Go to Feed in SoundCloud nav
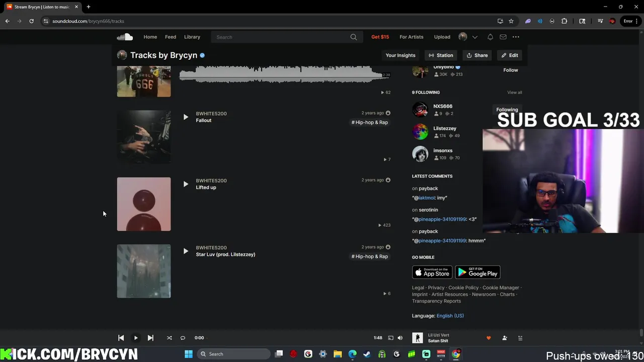Viewport: 644px width, 362px height. click(171, 37)
